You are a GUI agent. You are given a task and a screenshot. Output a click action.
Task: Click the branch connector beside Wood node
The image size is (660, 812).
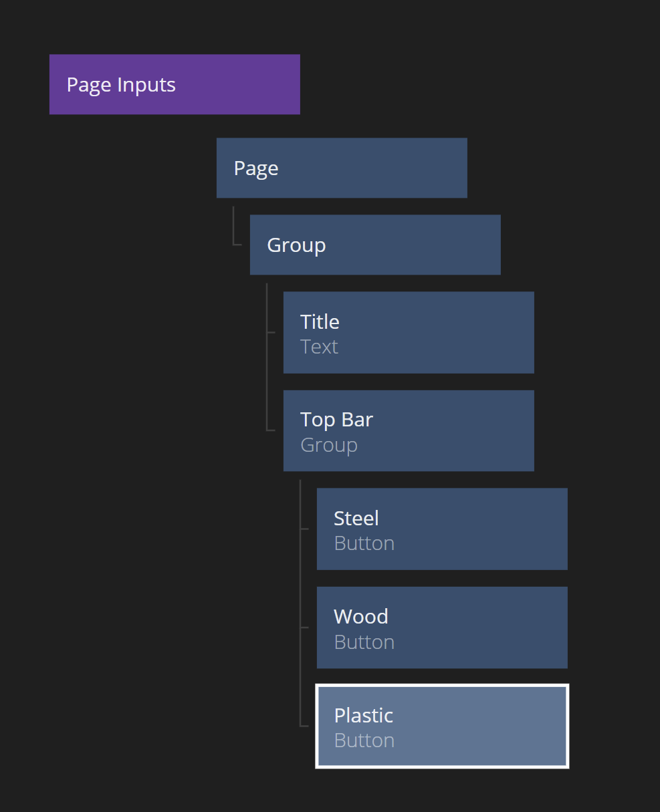[x=304, y=628]
